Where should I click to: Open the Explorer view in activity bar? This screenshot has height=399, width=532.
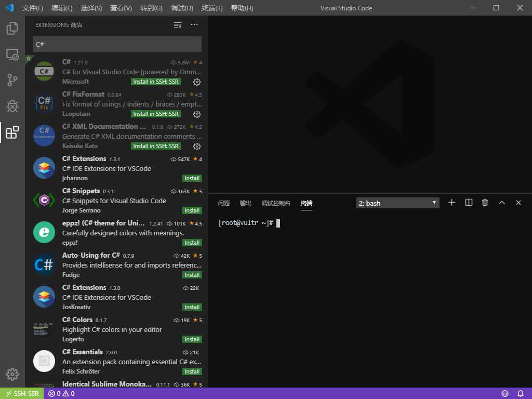point(12,28)
